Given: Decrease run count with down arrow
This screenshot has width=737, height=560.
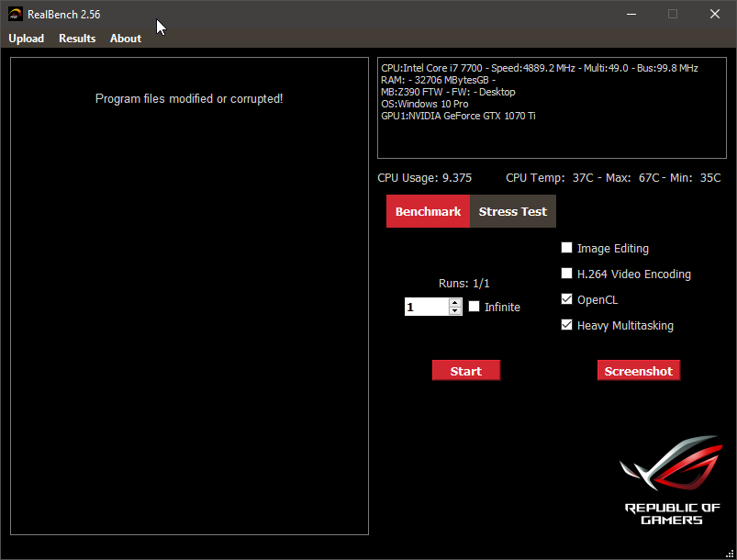Looking at the screenshot, I should (455, 311).
